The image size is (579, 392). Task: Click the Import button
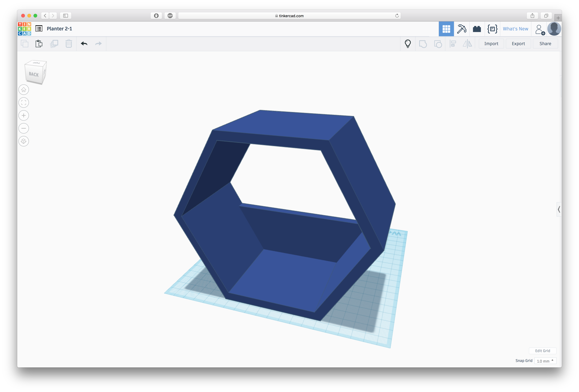point(491,44)
